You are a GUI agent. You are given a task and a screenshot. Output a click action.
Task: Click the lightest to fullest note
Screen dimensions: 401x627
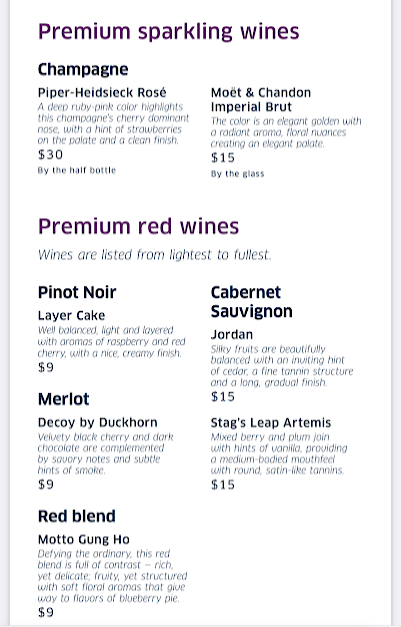pyautogui.click(x=155, y=255)
